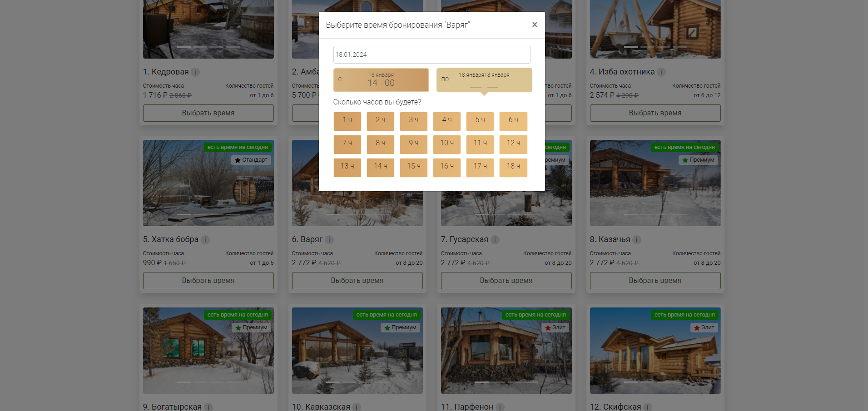Click the price 990 ₽ of Хатка бобра

pos(152,263)
